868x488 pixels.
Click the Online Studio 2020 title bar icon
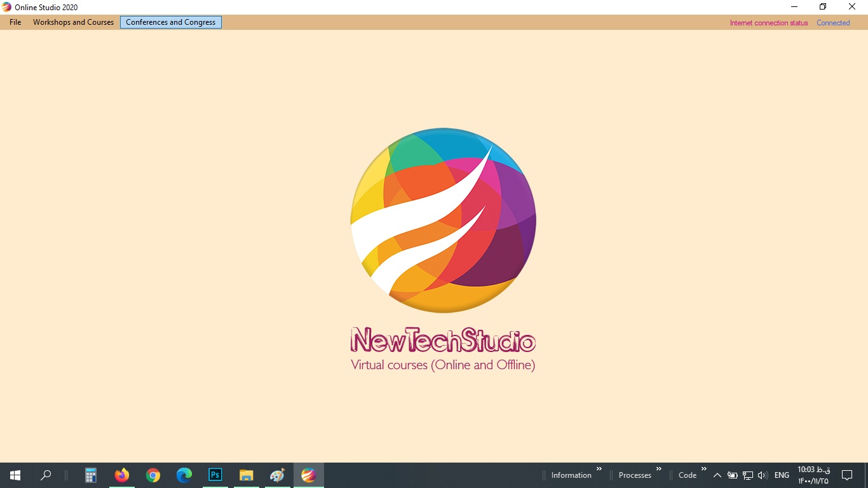tap(7, 7)
